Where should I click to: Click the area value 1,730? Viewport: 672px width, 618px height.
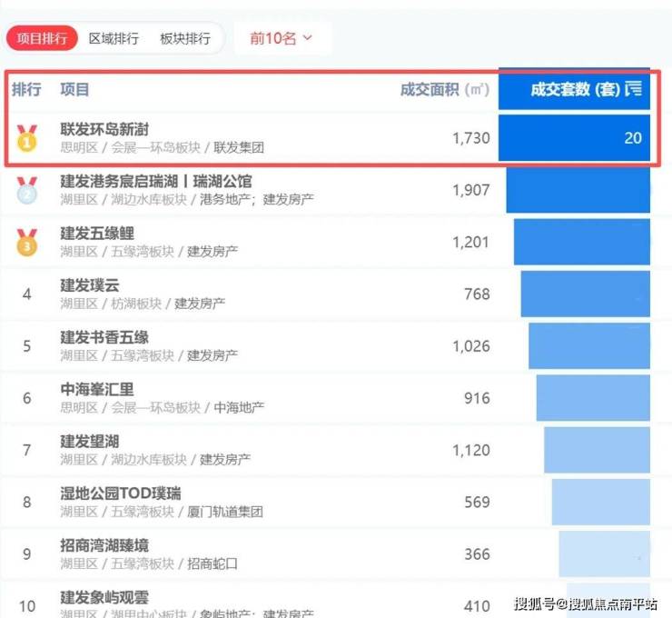[471, 138]
